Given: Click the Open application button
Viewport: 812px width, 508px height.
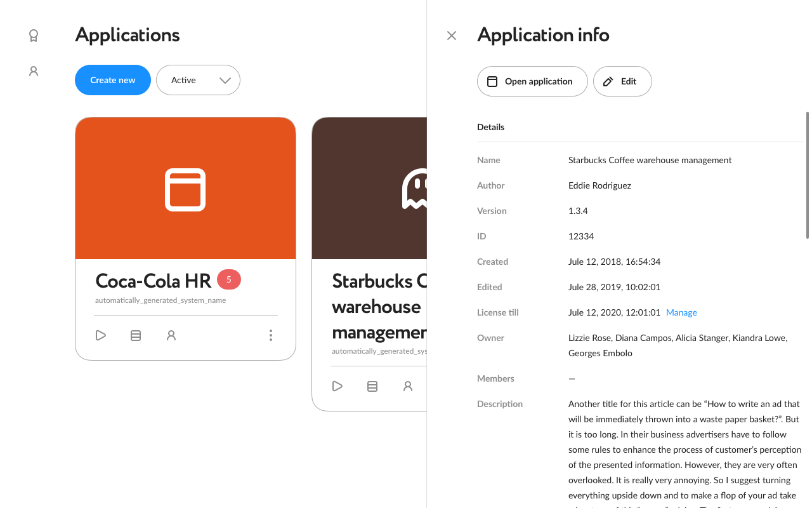Looking at the screenshot, I should pyautogui.click(x=532, y=81).
